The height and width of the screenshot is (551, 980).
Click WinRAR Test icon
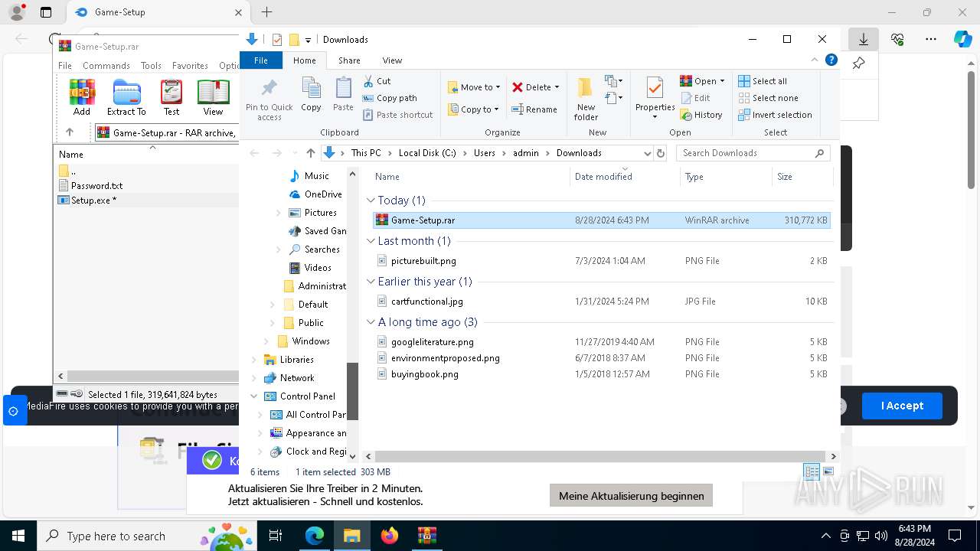[171, 97]
